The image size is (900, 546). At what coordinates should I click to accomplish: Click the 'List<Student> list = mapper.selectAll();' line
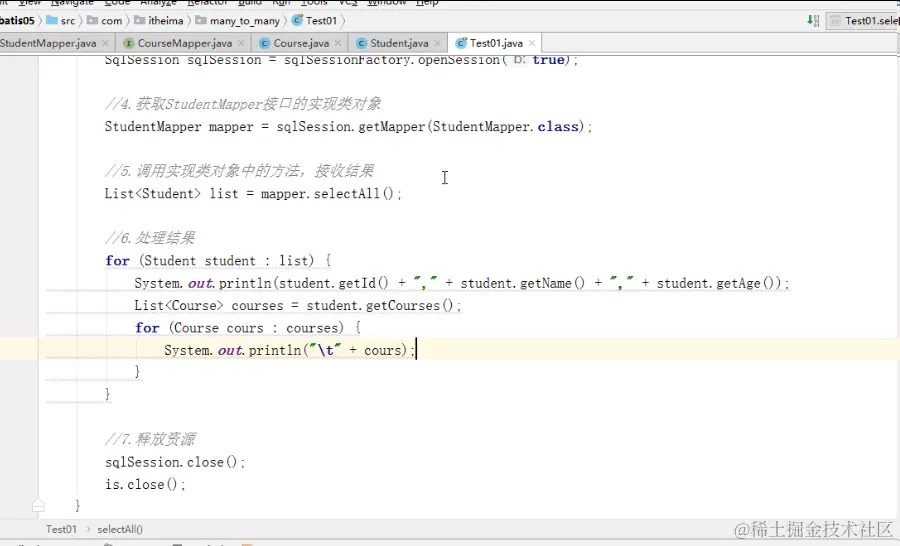coord(253,193)
